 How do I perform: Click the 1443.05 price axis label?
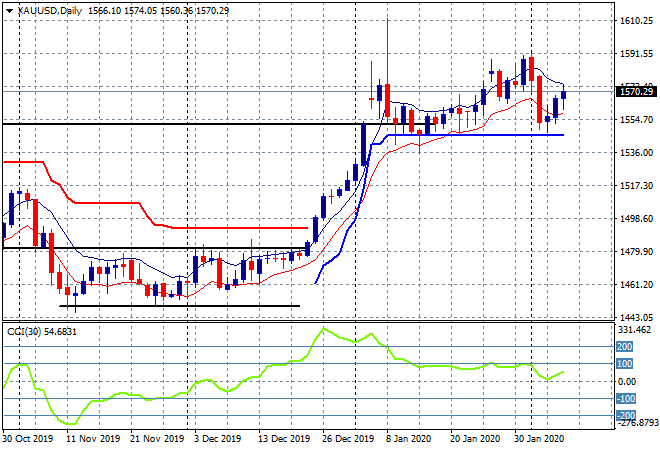pyautogui.click(x=636, y=317)
